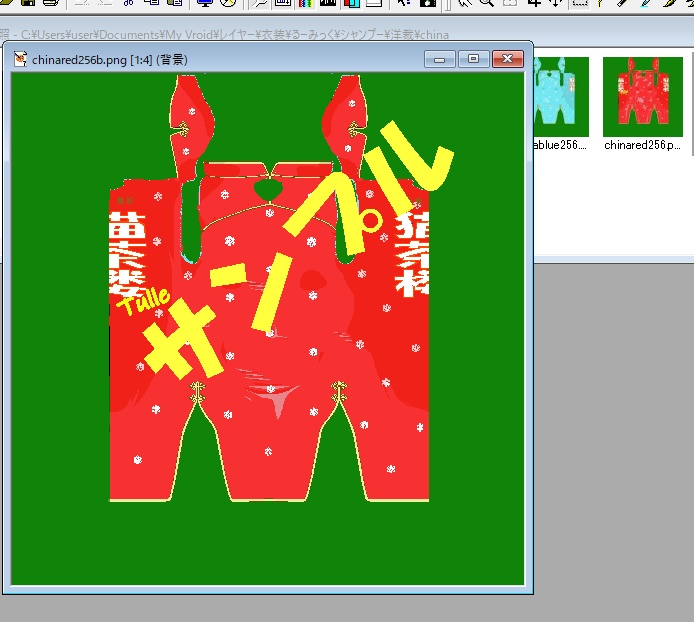The image size is (694, 622).
Task: Click the magnifying glass zoom icon
Action: coord(486,3)
